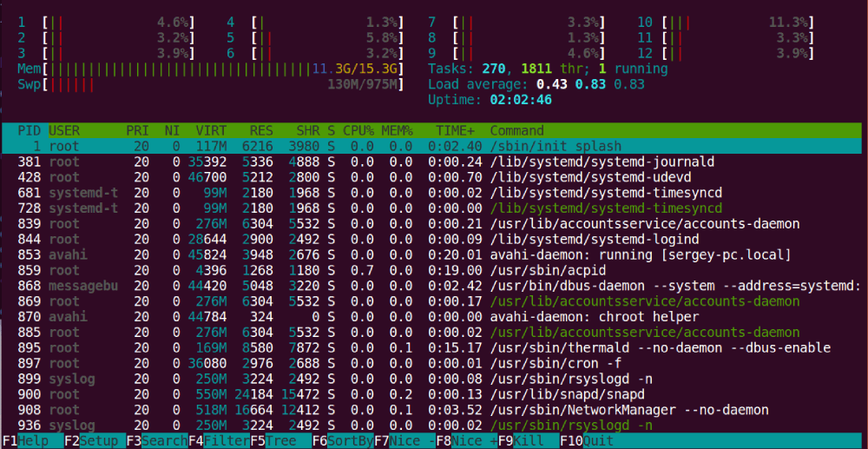
Task: Select the systemd-udevd process row
Action: [x=431, y=178]
